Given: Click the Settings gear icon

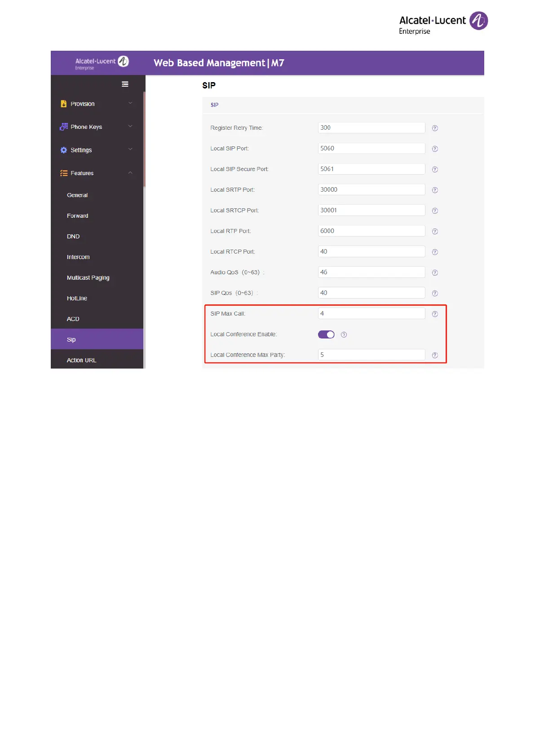Looking at the screenshot, I should click(x=64, y=150).
